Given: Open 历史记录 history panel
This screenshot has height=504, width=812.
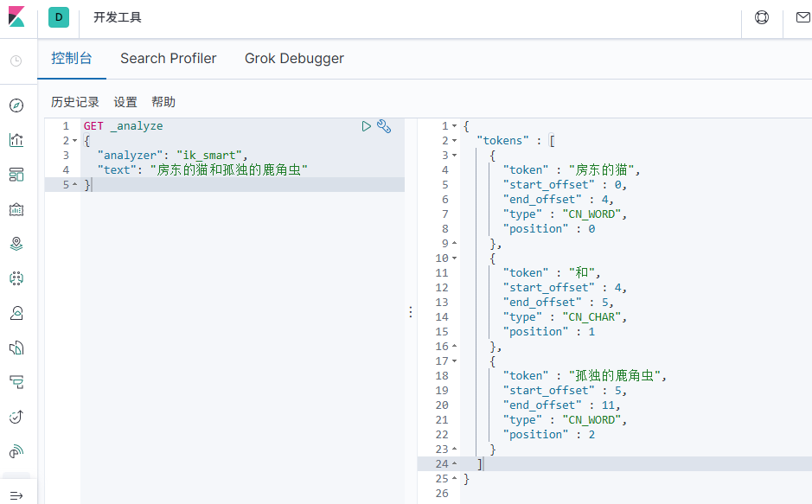Looking at the screenshot, I should (x=75, y=102).
